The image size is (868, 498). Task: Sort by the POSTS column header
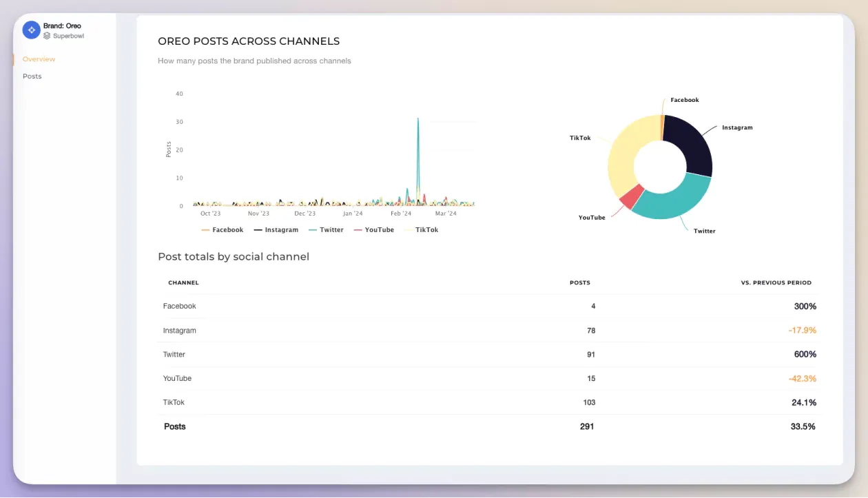point(580,282)
